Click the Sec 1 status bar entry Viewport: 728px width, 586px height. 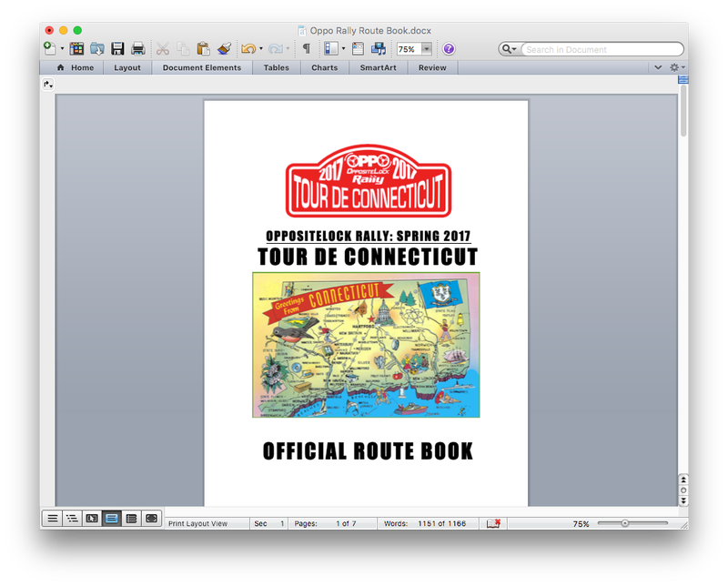268,523
